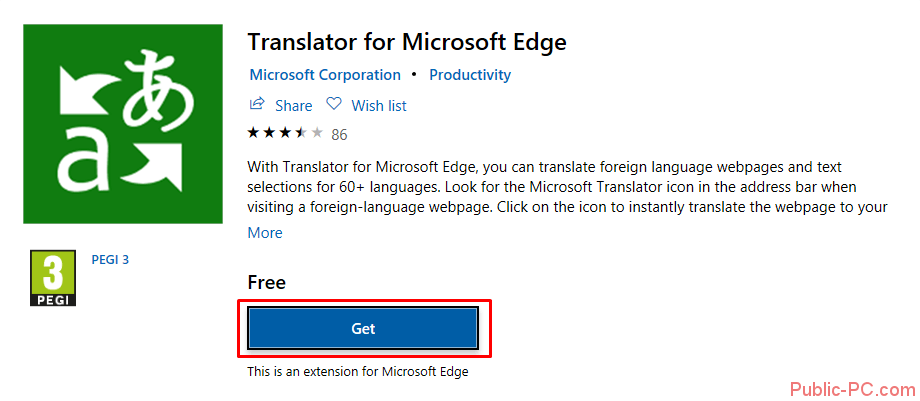Image resolution: width=920 pixels, height=401 pixels.
Task: Click the Wish list text label
Action: (379, 105)
